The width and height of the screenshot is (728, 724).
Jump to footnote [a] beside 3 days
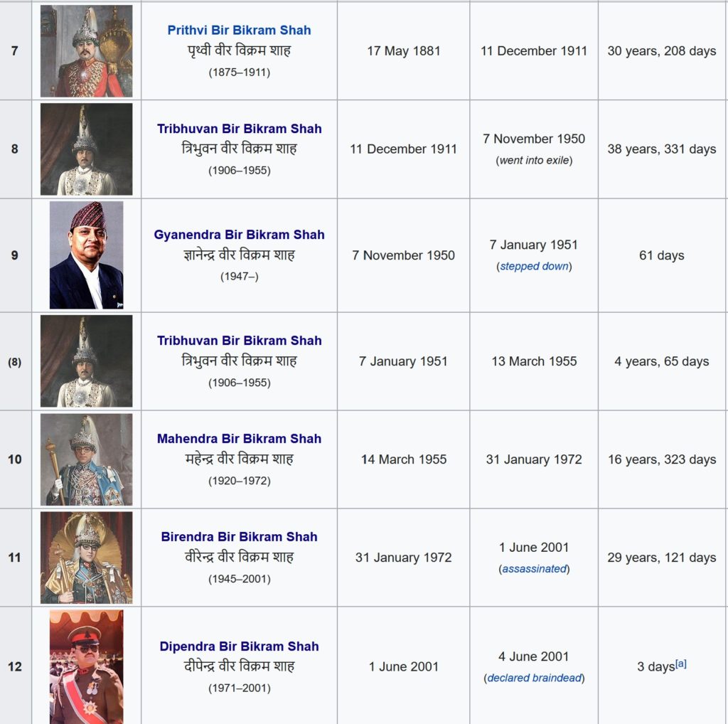[x=681, y=664]
